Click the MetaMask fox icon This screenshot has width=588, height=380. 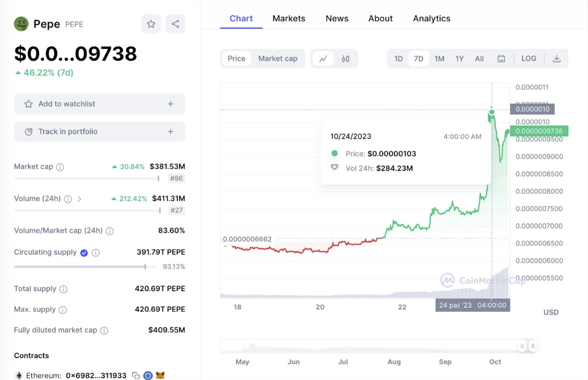161,375
